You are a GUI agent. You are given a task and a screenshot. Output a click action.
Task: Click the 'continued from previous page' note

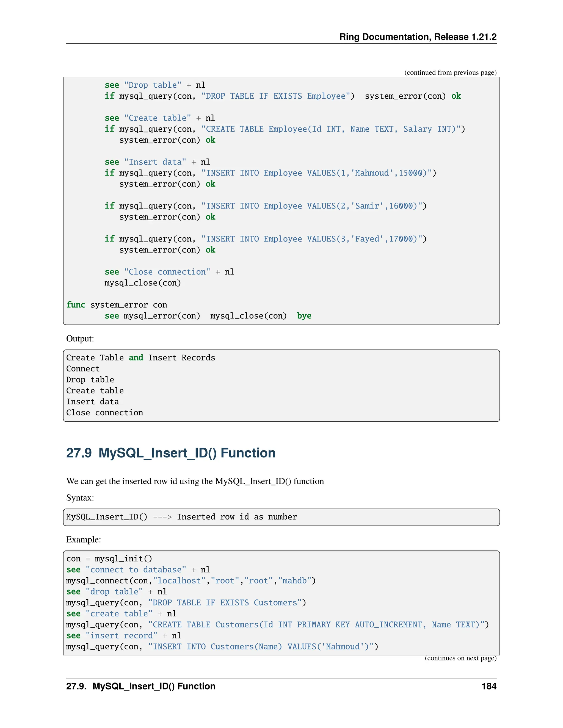(x=450, y=72)
